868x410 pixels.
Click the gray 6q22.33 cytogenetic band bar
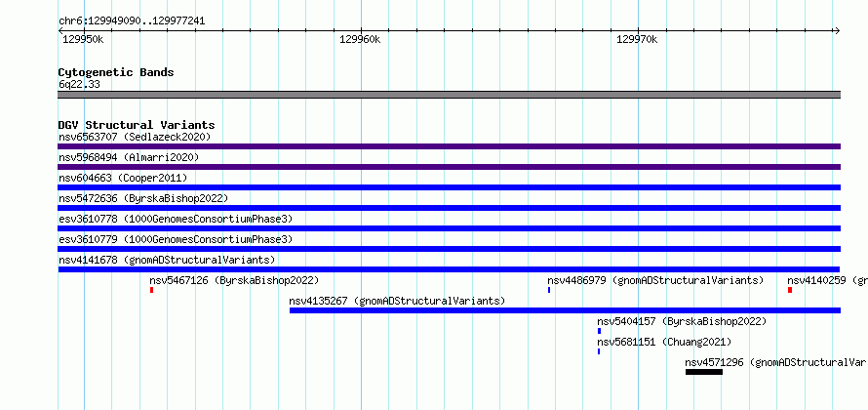[x=450, y=95]
